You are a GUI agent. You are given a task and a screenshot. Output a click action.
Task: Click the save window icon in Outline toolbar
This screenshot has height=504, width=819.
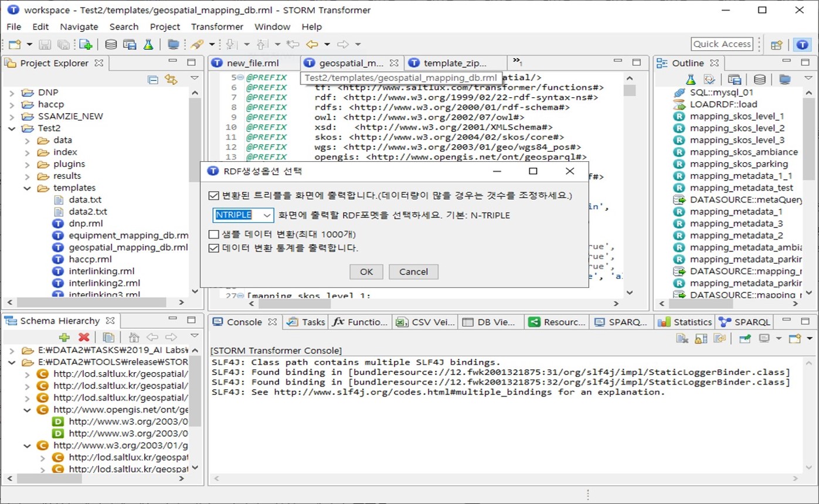[x=735, y=80]
